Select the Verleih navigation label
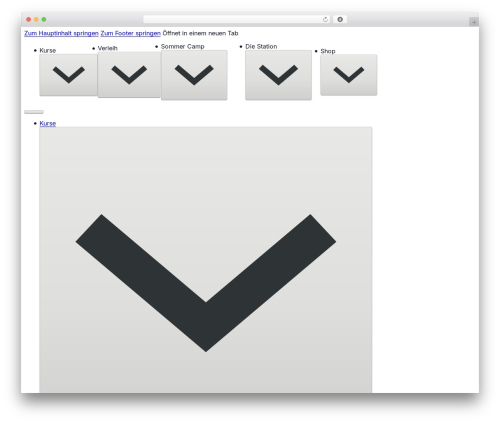This screenshot has height=423, width=500. [108, 48]
